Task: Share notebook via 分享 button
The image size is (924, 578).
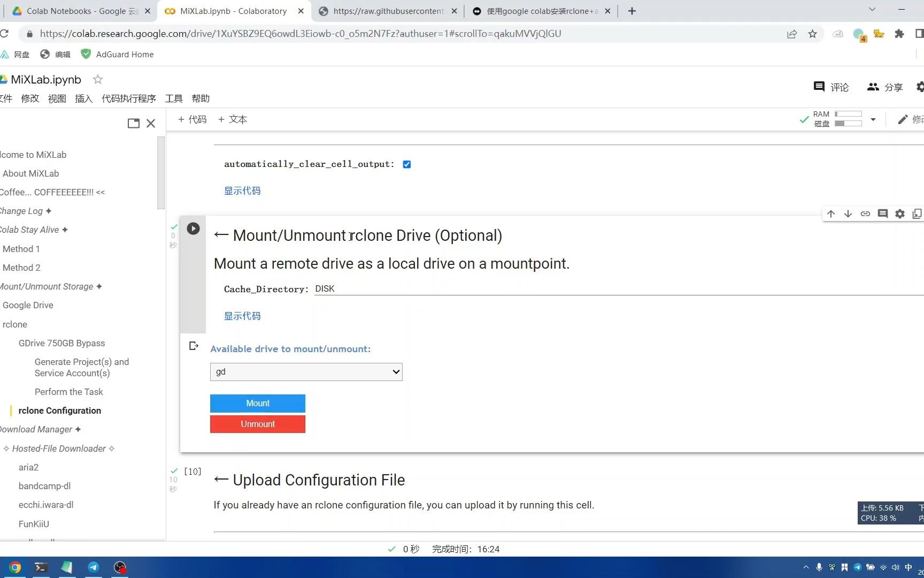Action: pyautogui.click(x=885, y=87)
